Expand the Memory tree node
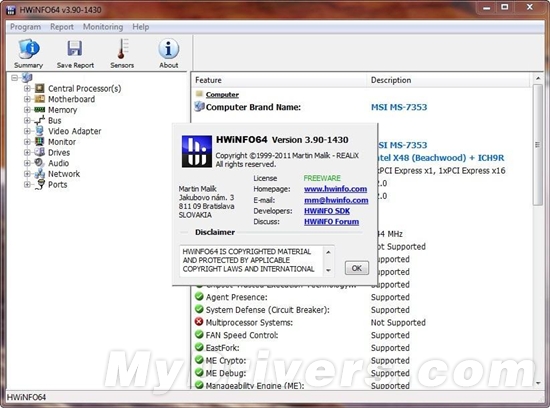550x408 pixels. [27, 110]
